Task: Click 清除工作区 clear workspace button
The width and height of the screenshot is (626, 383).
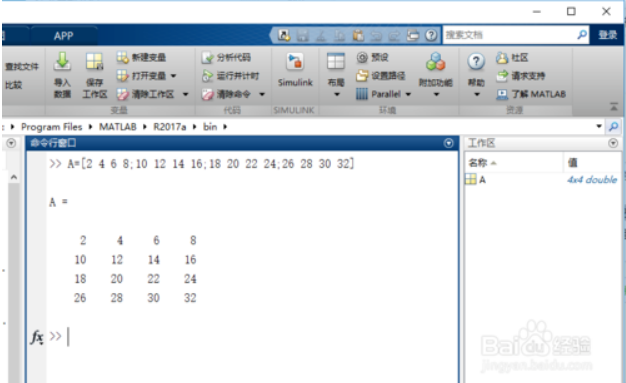Action: click(146, 94)
